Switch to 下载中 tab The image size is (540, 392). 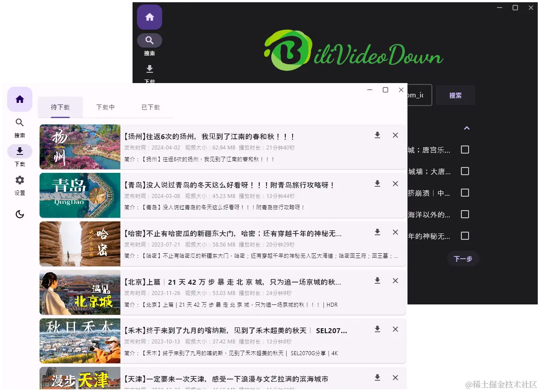pyautogui.click(x=106, y=107)
